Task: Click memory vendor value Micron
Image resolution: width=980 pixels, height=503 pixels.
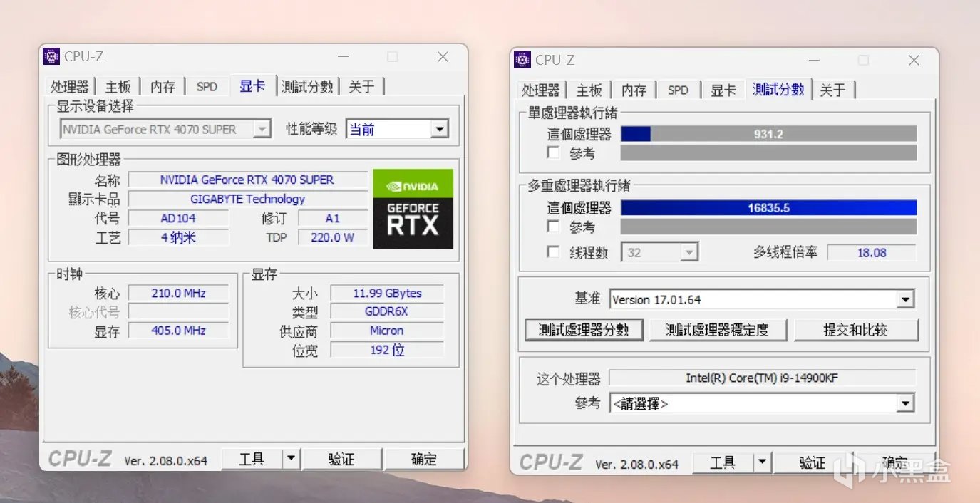Action: pos(387,330)
